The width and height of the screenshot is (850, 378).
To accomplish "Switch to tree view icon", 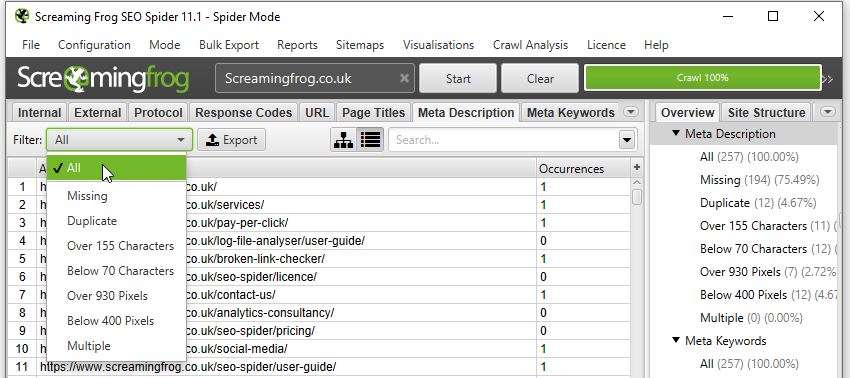I will [x=343, y=140].
